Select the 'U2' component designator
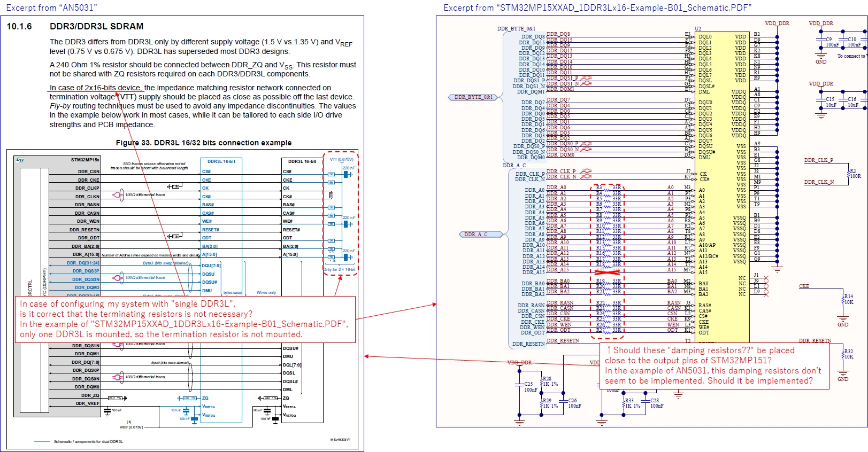Screen dimensions: 868x452 click(x=698, y=29)
